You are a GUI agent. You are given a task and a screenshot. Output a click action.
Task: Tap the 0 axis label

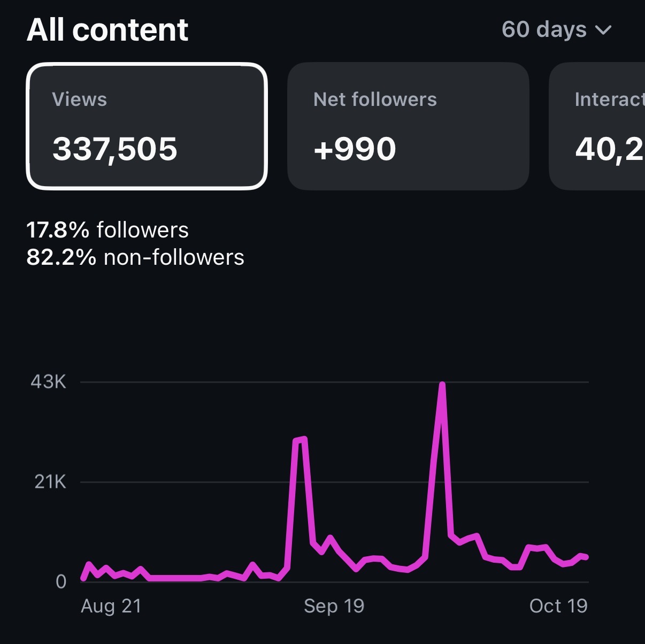(x=61, y=582)
